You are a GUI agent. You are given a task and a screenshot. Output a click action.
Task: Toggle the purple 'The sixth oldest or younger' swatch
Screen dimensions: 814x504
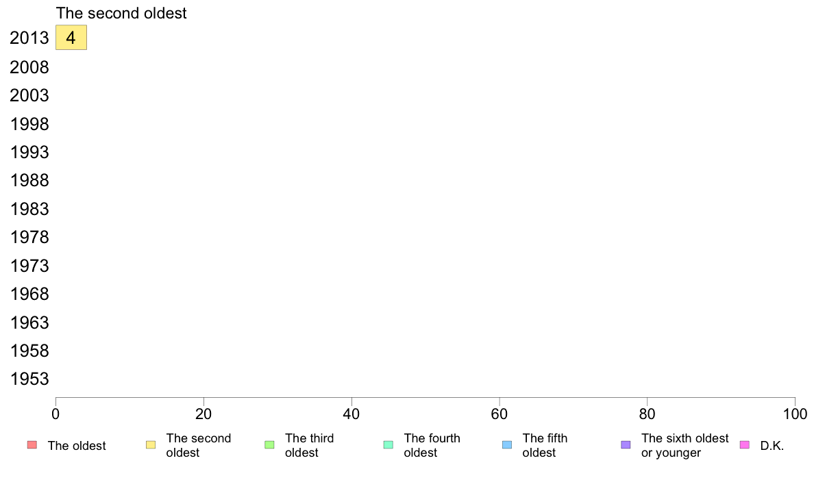coord(626,445)
